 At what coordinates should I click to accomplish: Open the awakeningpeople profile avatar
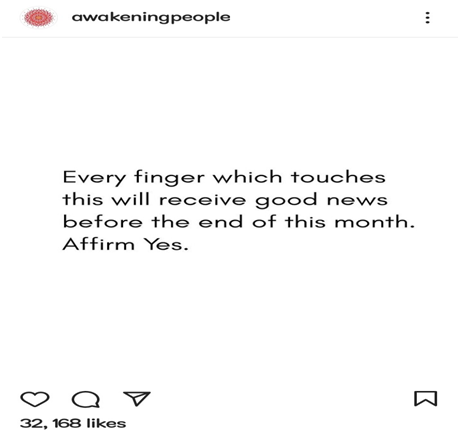click(39, 17)
